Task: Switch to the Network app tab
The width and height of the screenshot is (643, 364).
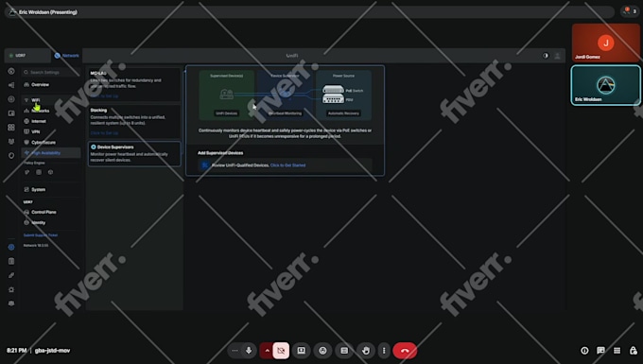Action: click(x=67, y=56)
